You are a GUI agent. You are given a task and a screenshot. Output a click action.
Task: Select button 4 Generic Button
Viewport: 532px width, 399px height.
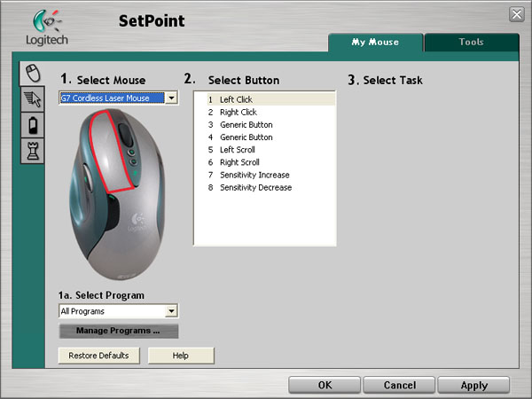point(270,137)
